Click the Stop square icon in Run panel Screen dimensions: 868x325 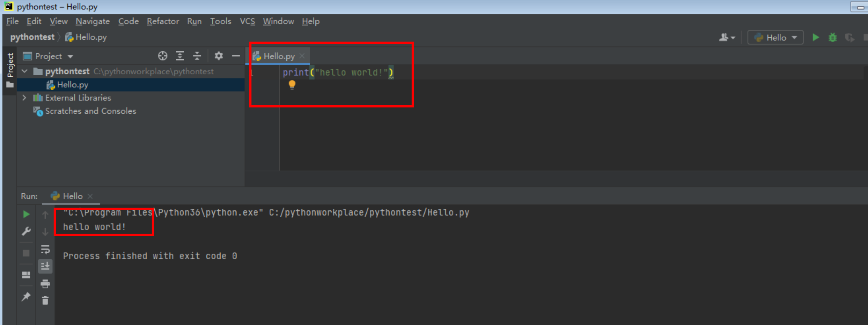pyautogui.click(x=26, y=253)
